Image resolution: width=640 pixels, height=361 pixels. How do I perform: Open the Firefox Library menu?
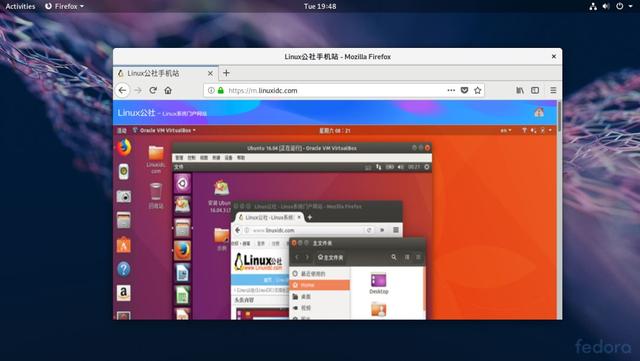click(x=520, y=90)
